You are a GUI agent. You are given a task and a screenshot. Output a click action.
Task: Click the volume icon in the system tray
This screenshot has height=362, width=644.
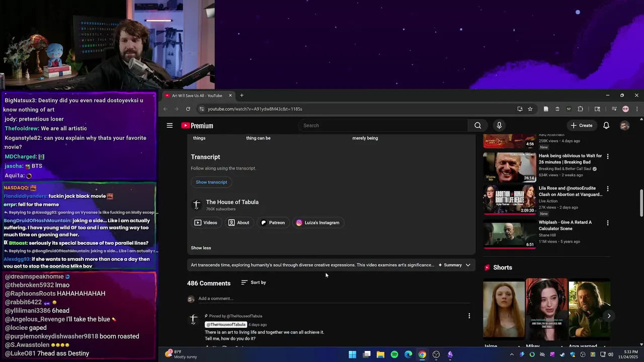tap(610, 355)
